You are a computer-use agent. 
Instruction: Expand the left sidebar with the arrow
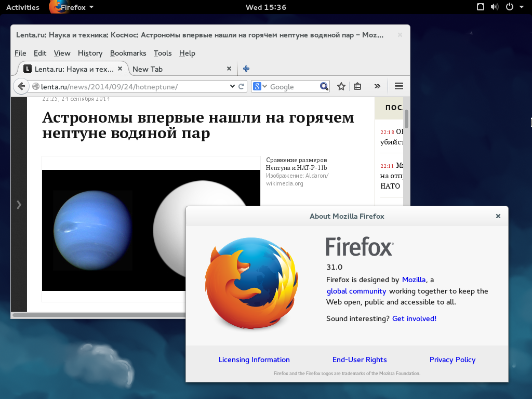(x=19, y=205)
